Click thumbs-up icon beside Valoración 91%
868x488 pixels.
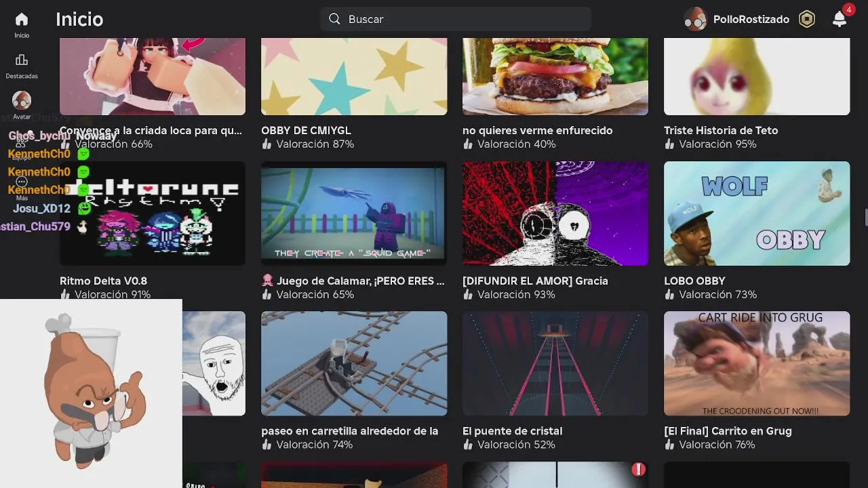pyautogui.click(x=65, y=294)
